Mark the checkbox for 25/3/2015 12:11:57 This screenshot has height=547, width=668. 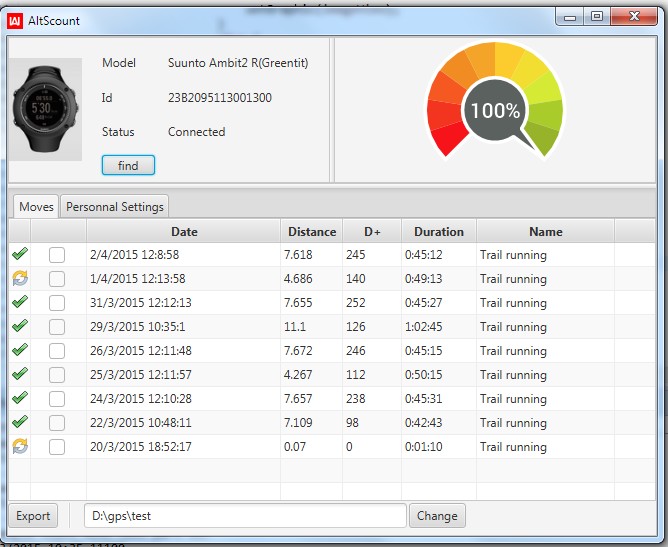[57, 375]
